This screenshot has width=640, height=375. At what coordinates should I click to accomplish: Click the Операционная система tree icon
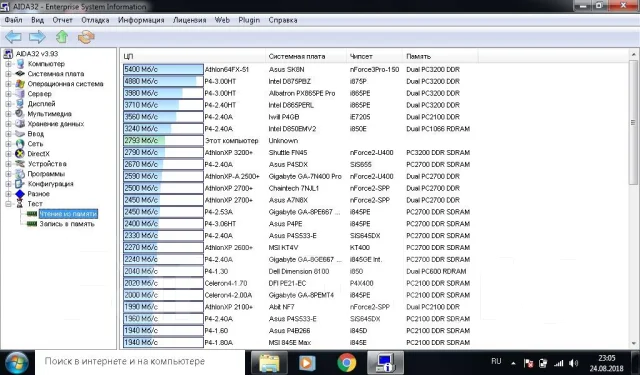click(x=20, y=84)
